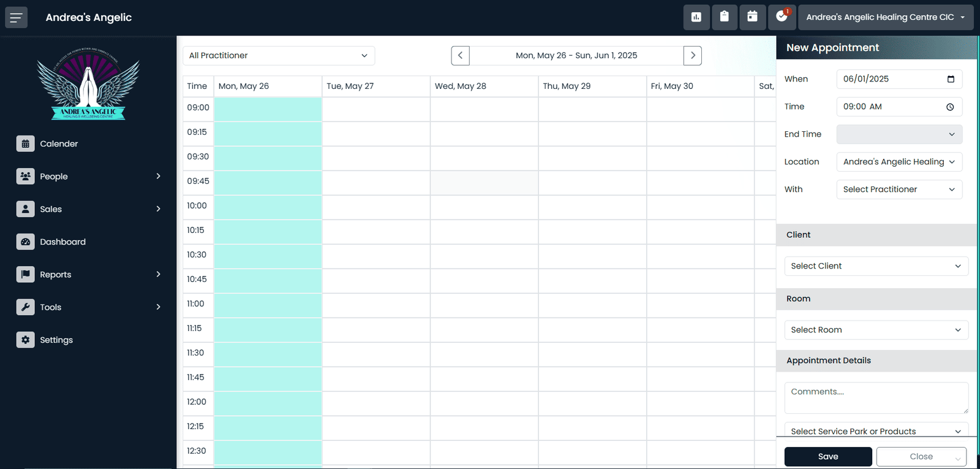This screenshot has height=469, width=980.
Task: Click the Tue, May 27 column header
Action: pos(376,86)
